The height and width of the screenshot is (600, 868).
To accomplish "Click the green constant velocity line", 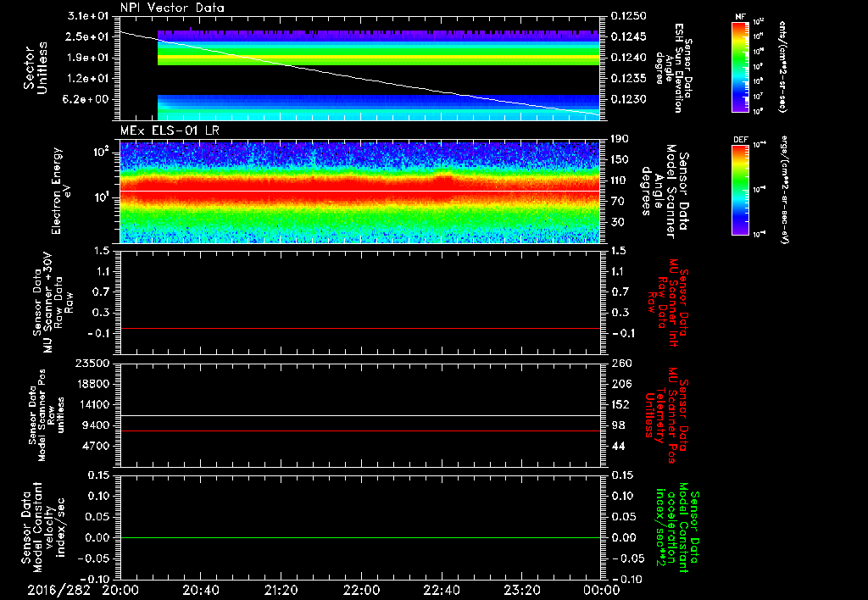I will [x=360, y=537].
